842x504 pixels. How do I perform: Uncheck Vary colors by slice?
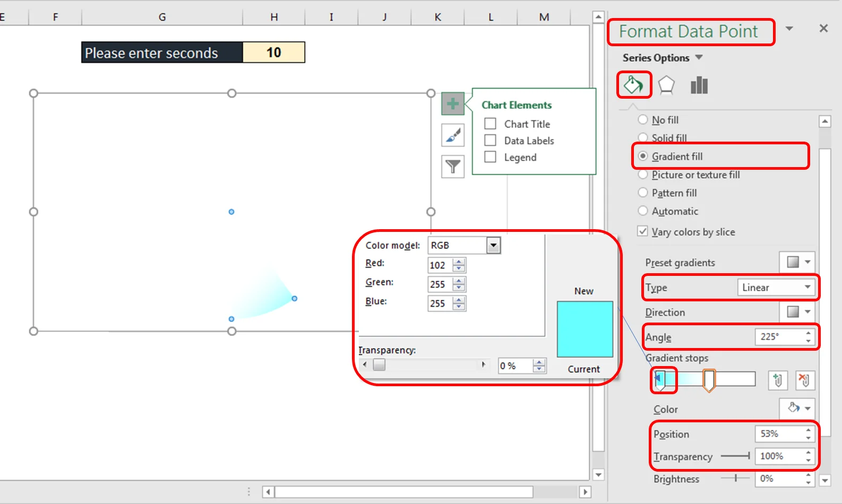coord(642,231)
